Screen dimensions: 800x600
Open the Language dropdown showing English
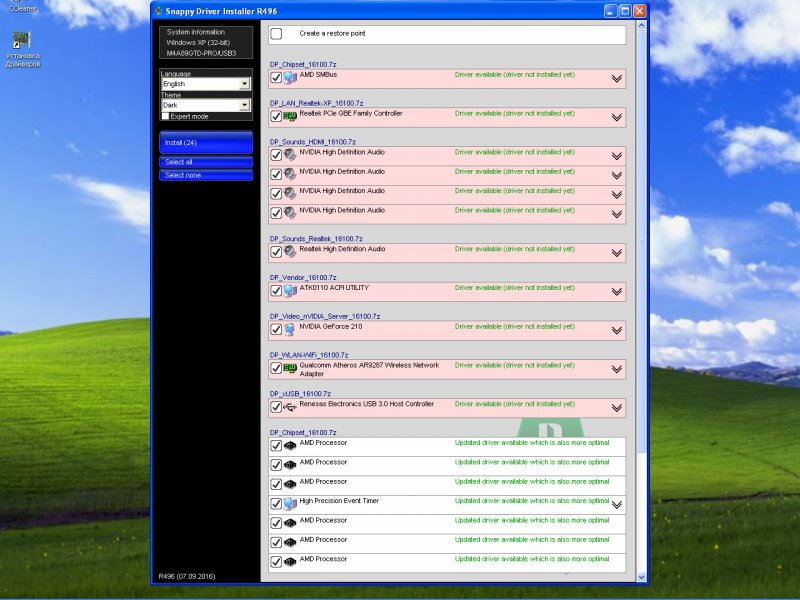(x=206, y=84)
